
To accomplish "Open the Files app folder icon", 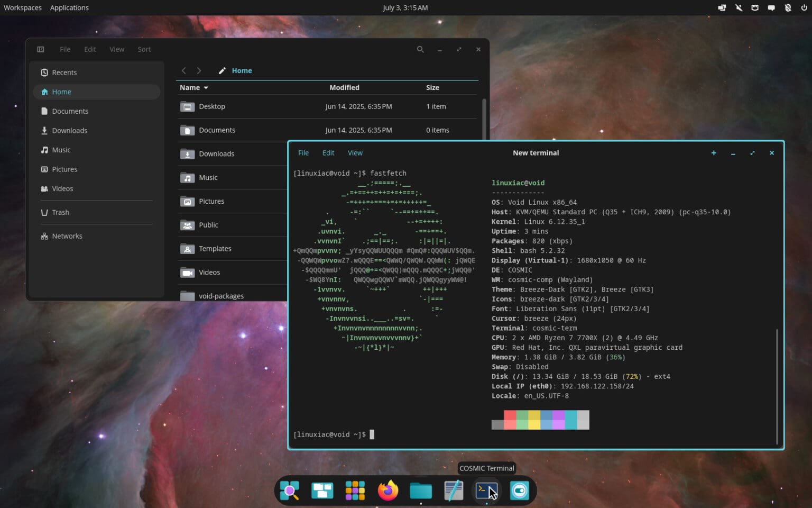I will (420, 491).
